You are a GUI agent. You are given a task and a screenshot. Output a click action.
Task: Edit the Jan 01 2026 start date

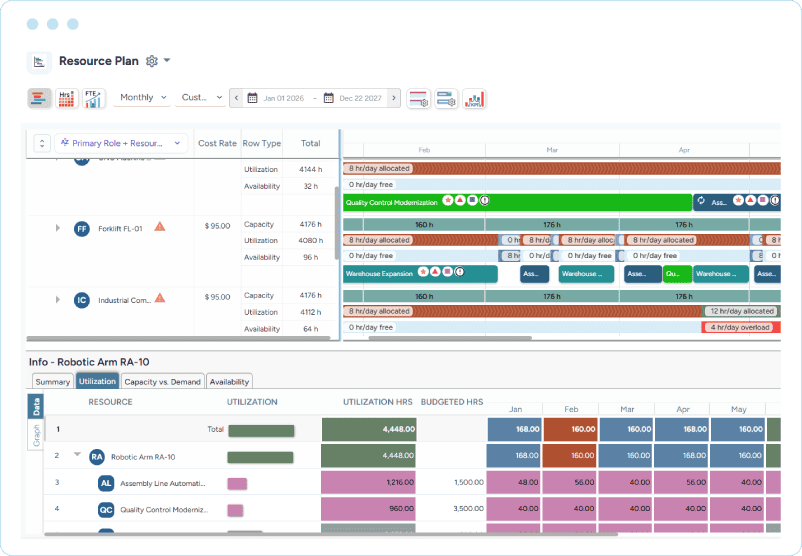[283, 98]
